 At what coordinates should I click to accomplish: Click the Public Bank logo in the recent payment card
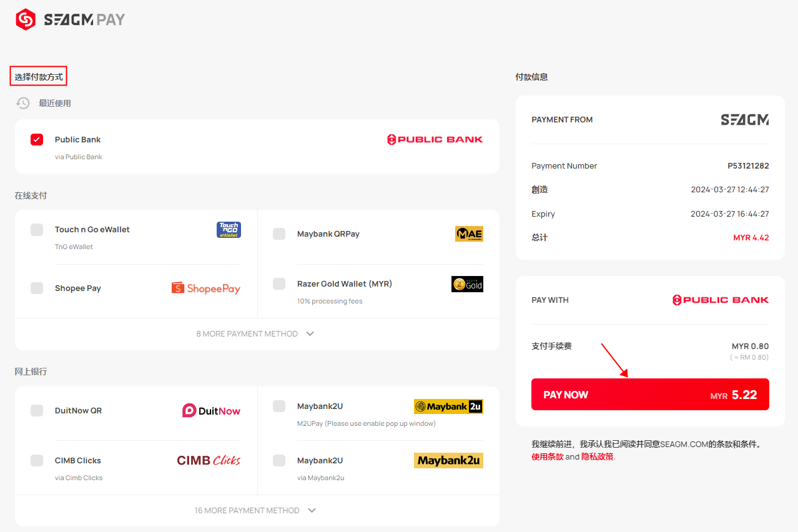coord(435,139)
